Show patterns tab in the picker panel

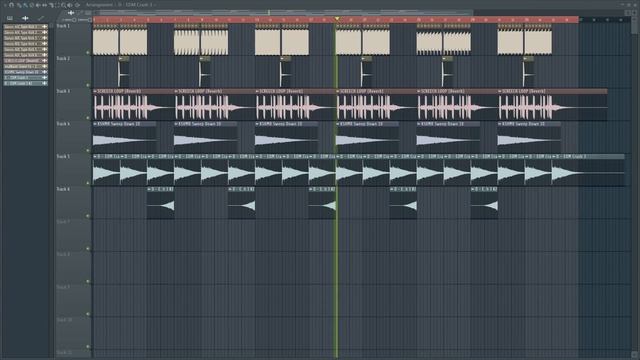coord(10,18)
